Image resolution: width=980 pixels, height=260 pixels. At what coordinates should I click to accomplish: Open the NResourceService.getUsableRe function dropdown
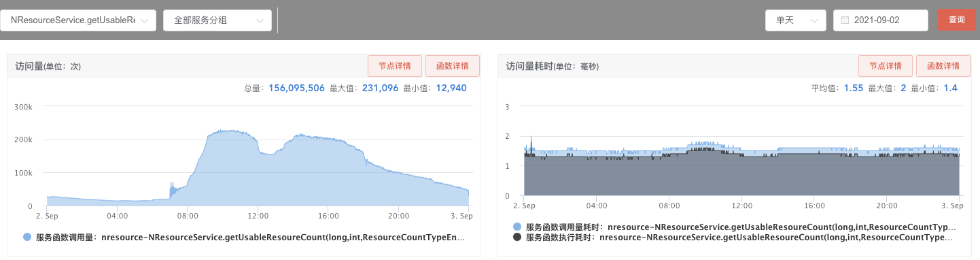pyautogui.click(x=78, y=20)
